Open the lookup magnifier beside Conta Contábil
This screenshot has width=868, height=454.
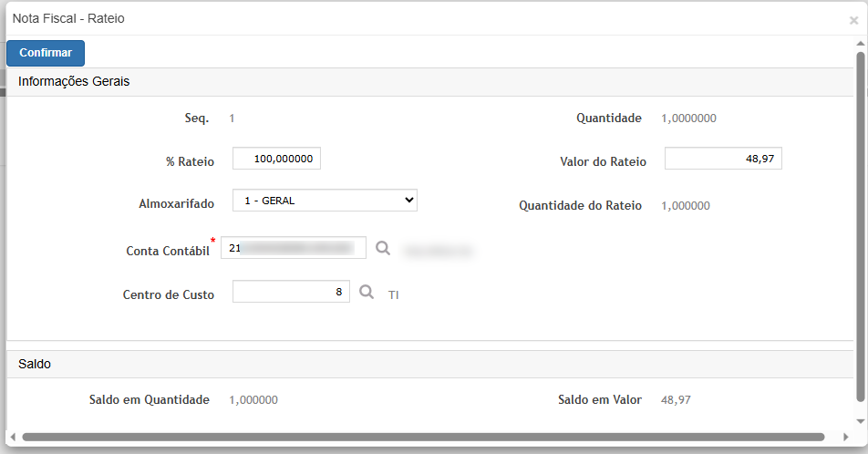click(383, 247)
